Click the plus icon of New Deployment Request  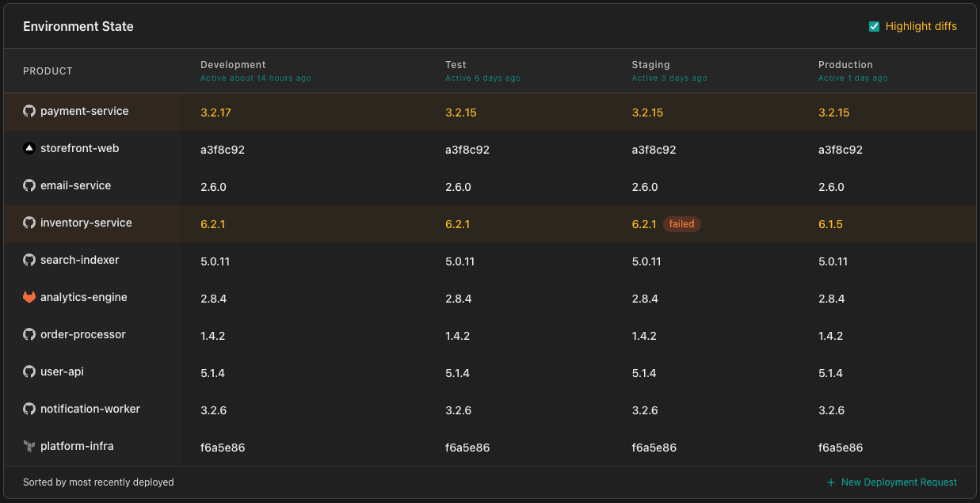(x=831, y=482)
